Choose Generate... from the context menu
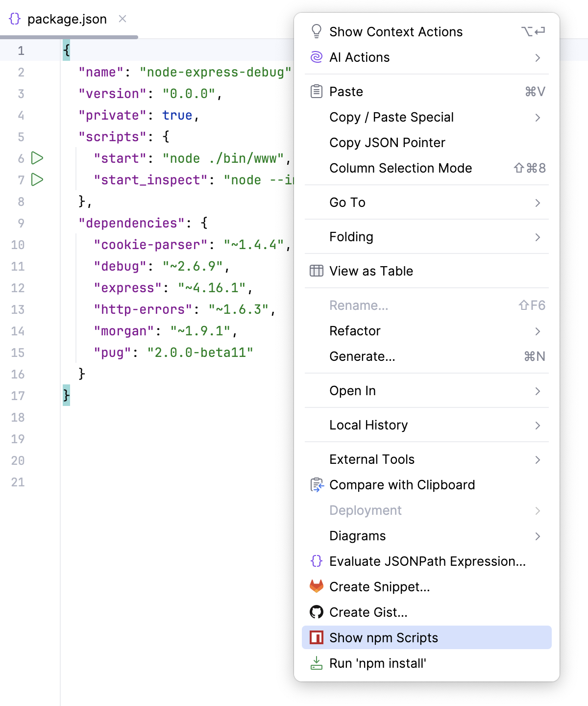The image size is (588, 706). [363, 356]
